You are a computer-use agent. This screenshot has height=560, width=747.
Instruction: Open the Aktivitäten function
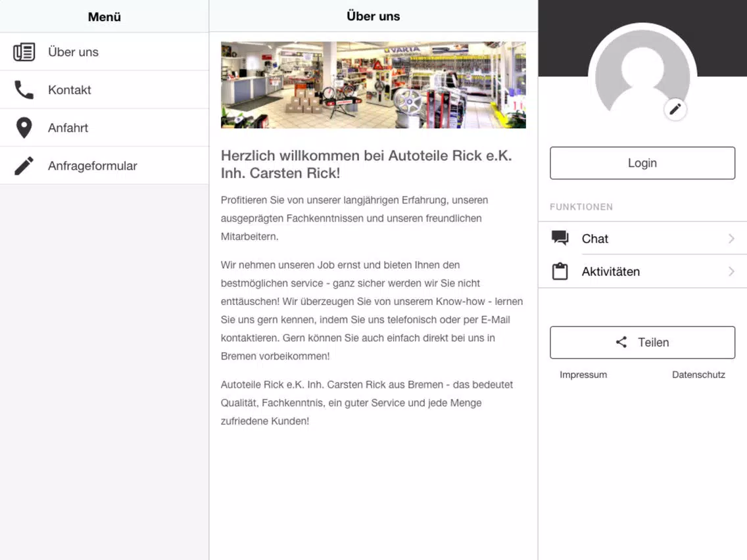642,271
